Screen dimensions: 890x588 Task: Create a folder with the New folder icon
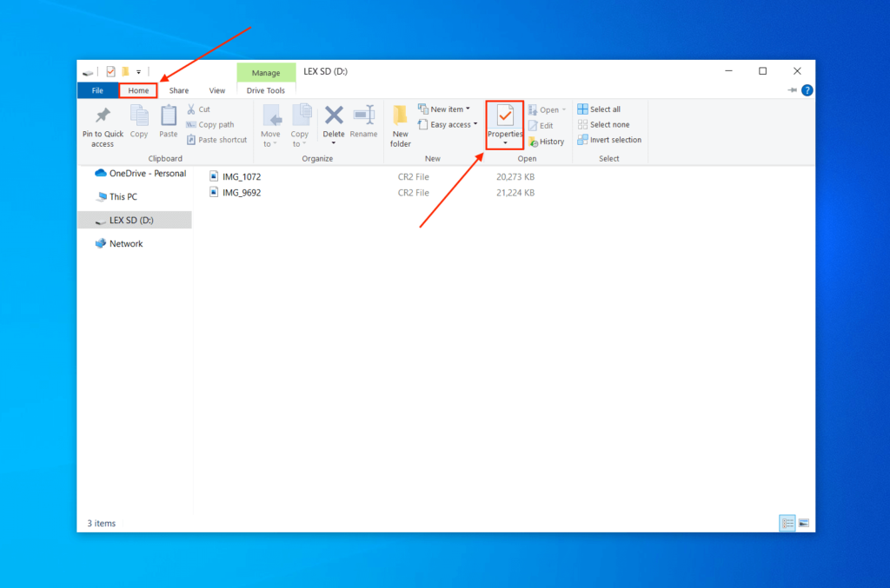click(400, 122)
